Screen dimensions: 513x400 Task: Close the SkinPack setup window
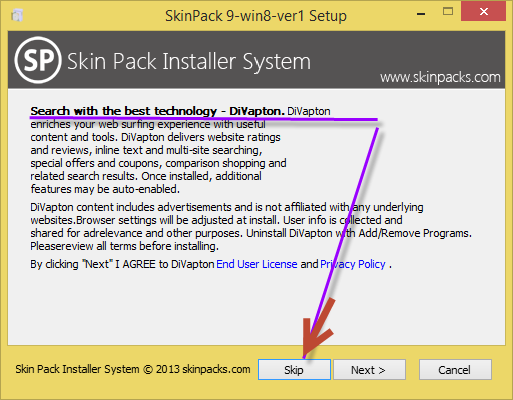pyautogui.click(x=483, y=11)
